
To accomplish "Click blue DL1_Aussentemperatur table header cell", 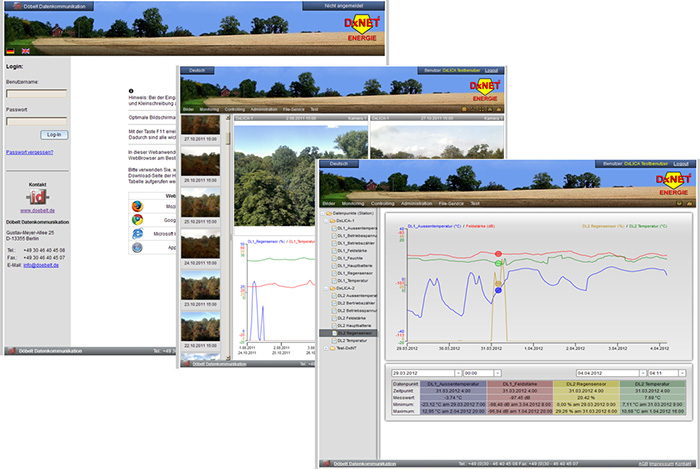I will (453, 384).
